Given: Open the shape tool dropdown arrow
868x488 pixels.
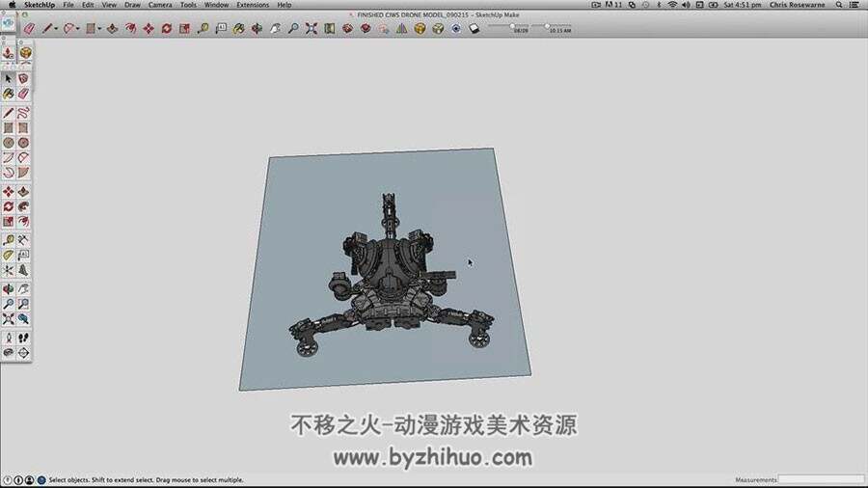Looking at the screenshot, I should 99,29.
